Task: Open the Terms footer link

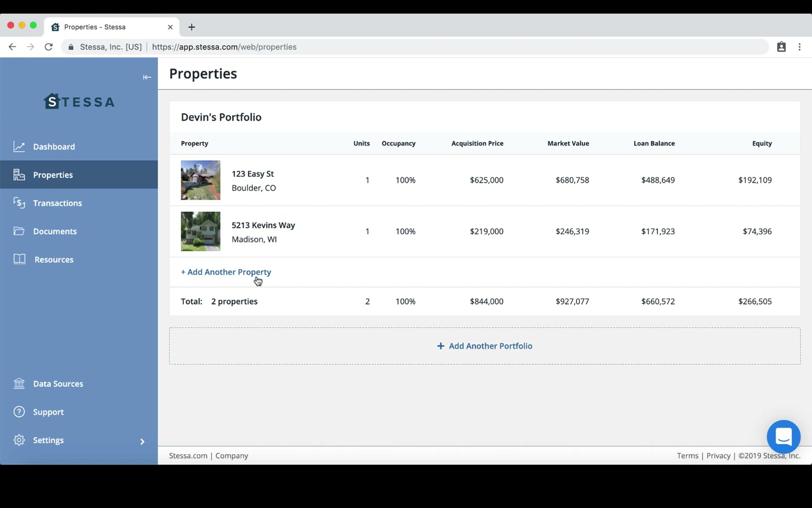Action: point(687,456)
